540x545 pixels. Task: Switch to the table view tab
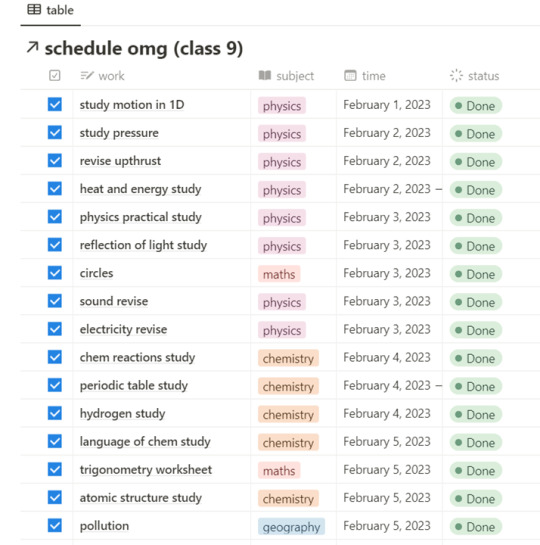51,10
